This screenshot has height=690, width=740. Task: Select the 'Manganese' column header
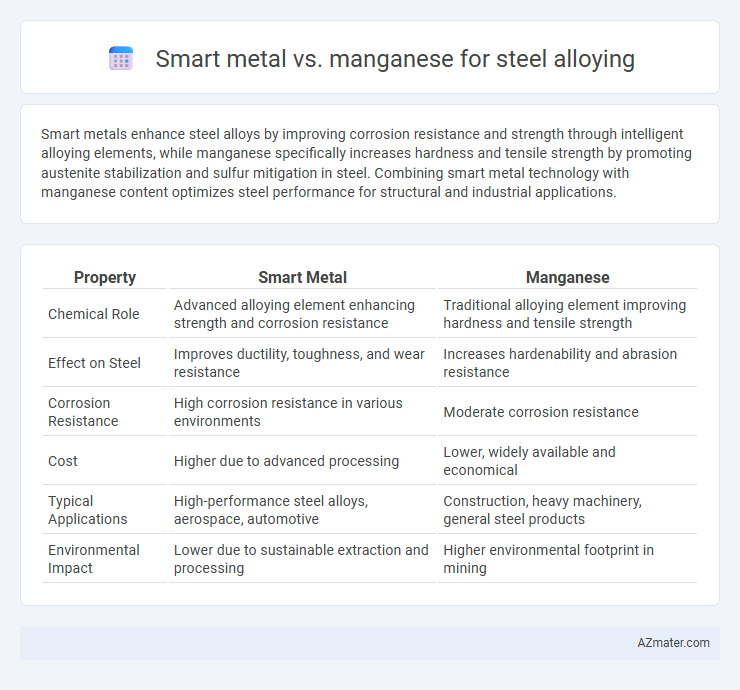tap(567, 277)
